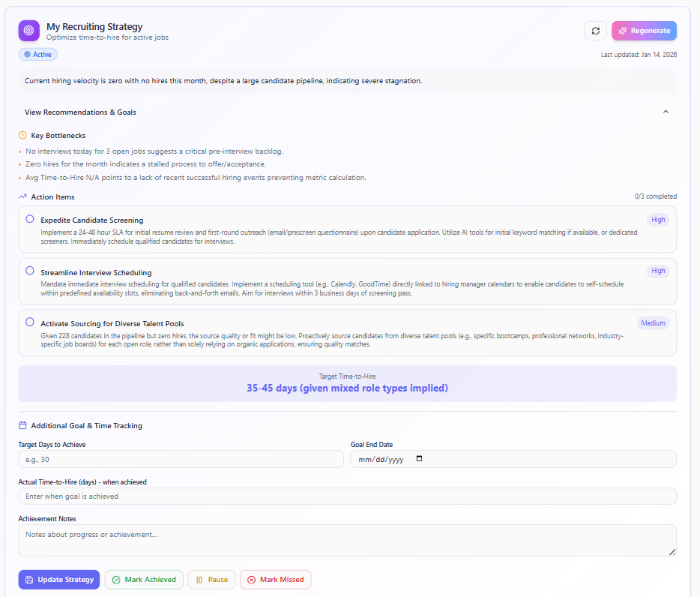This screenshot has height=597, width=700.
Task: Click the refresh icon button
Action: point(595,31)
